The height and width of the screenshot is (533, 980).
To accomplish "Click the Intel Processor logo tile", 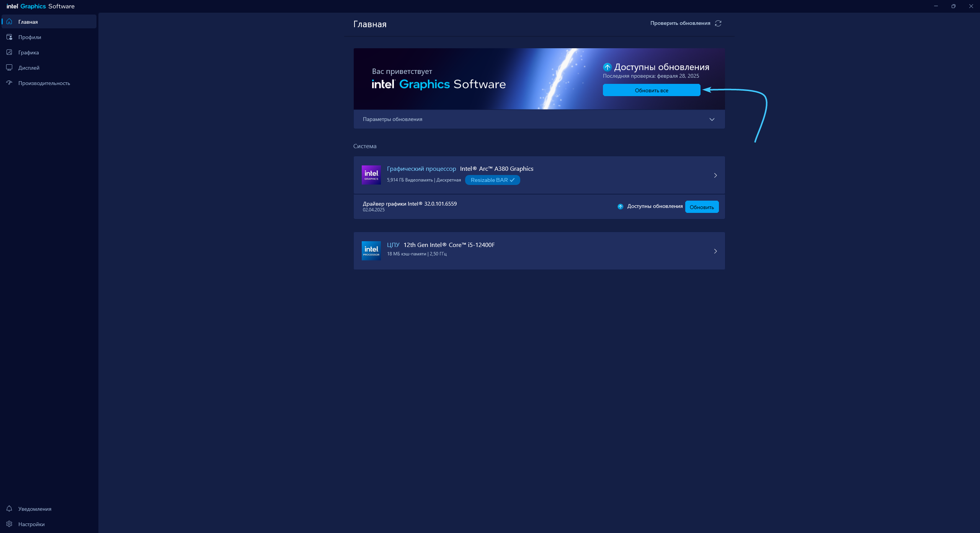I will pyautogui.click(x=371, y=251).
